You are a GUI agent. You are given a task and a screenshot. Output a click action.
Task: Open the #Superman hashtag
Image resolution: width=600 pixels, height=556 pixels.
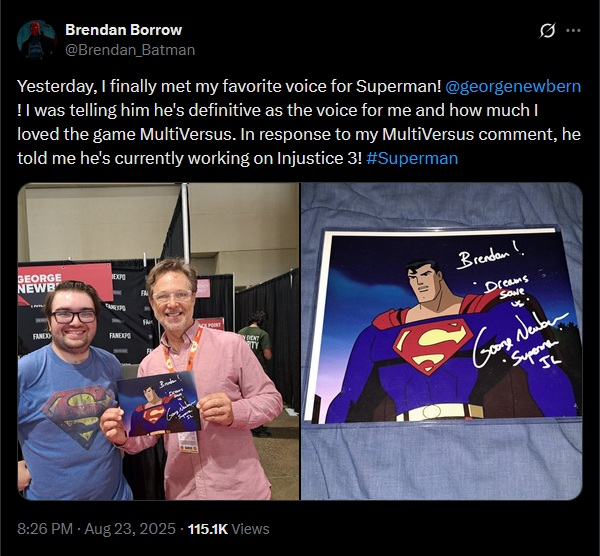click(x=412, y=158)
